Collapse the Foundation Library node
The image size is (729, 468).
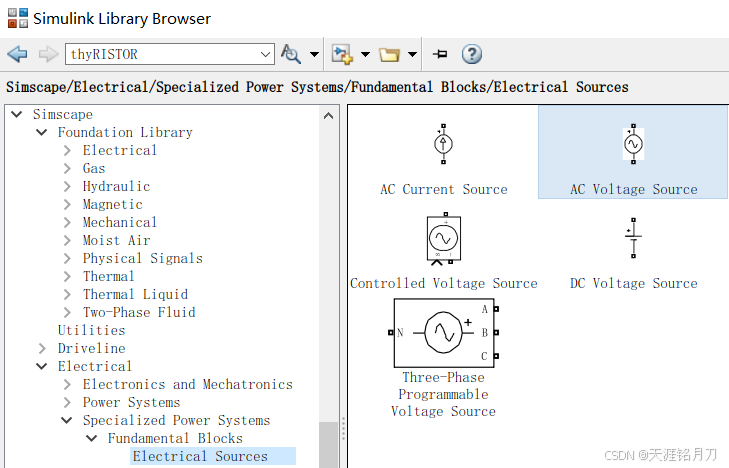pos(42,132)
